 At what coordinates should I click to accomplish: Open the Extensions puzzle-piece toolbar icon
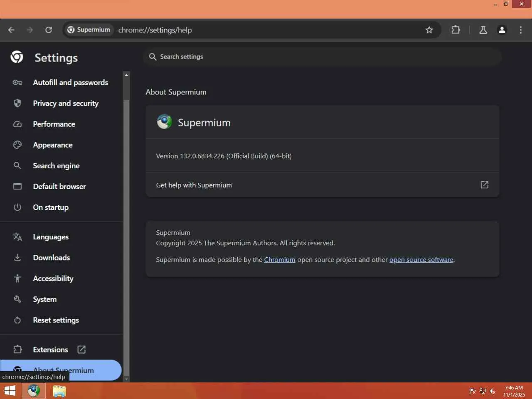pos(456,30)
